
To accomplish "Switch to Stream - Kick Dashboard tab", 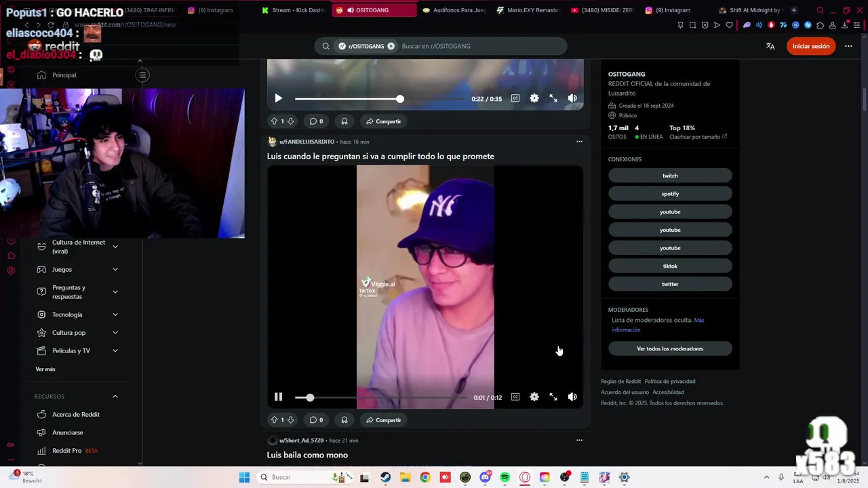I will click(293, 10).
